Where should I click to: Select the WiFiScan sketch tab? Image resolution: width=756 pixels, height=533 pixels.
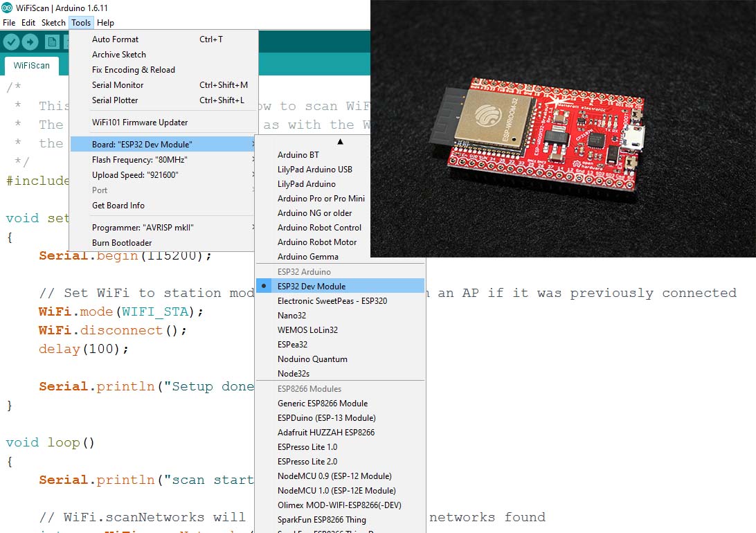30,64
